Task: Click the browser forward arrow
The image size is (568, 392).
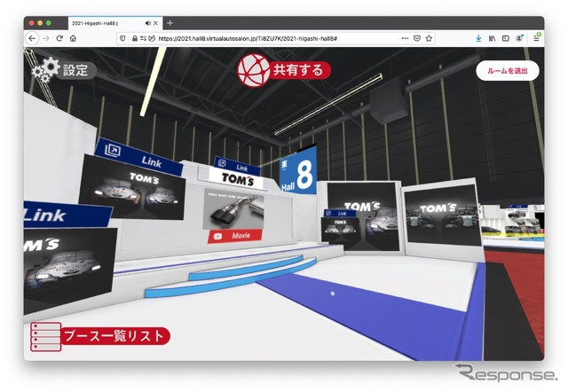Action: click(45, 38)
